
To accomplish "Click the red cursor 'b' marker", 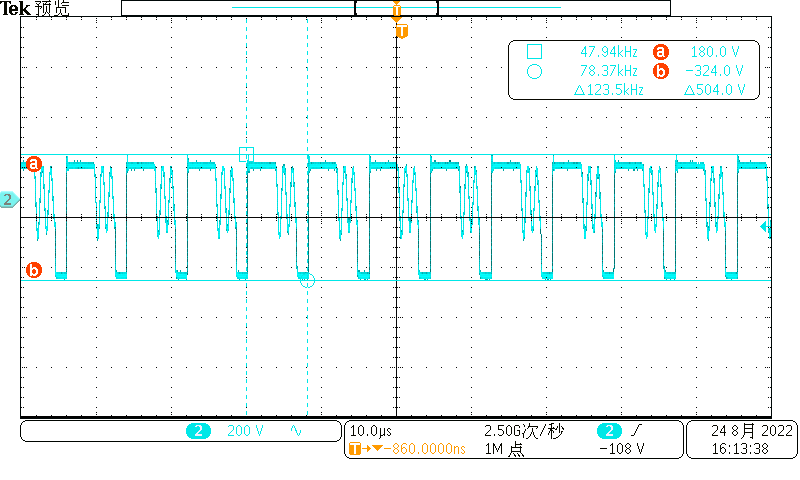I will [x=34, y=270].
